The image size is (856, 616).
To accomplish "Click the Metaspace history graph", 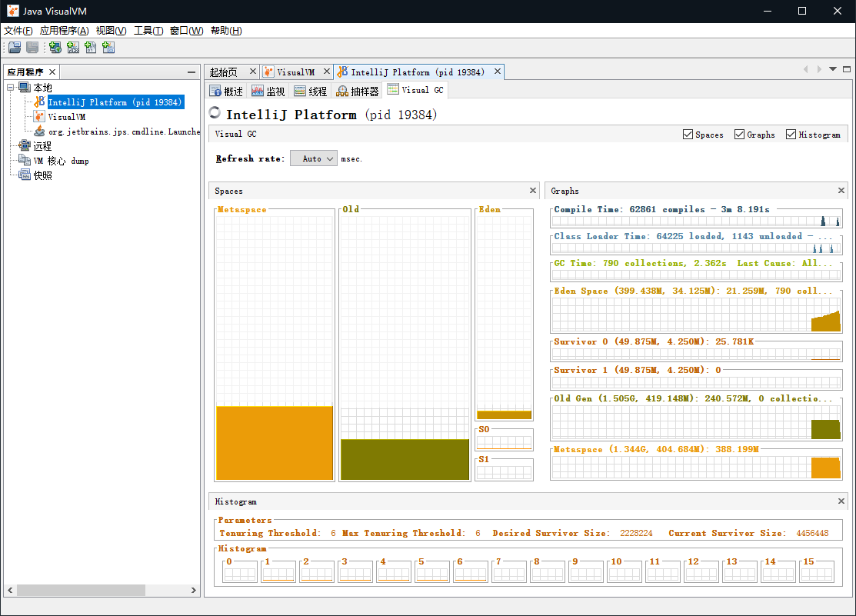I will point(696,468).
